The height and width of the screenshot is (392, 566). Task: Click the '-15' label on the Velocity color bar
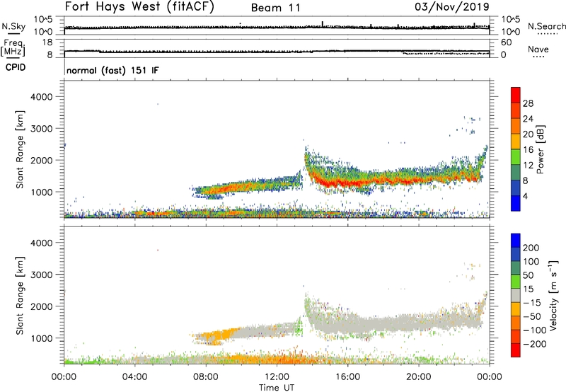(x=532, y=303)
